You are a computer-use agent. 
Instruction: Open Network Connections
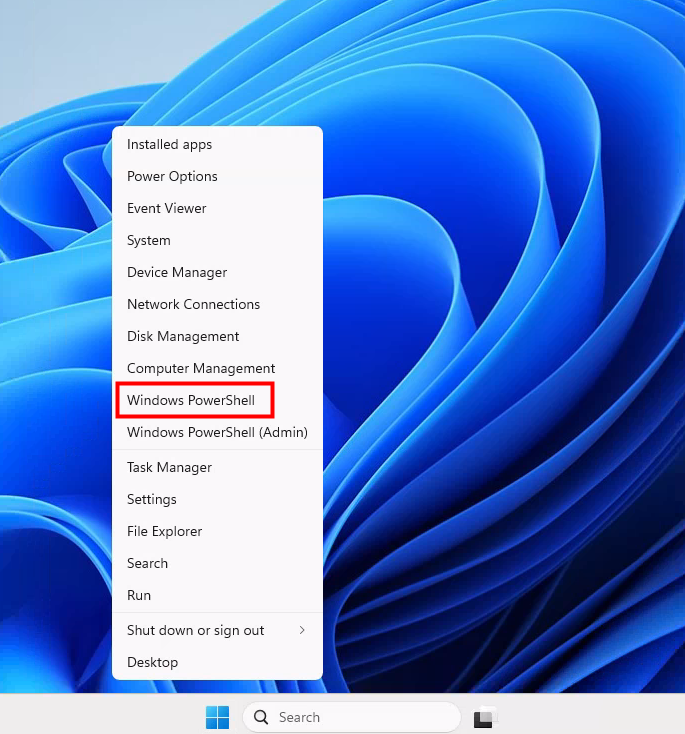point(193,304)
